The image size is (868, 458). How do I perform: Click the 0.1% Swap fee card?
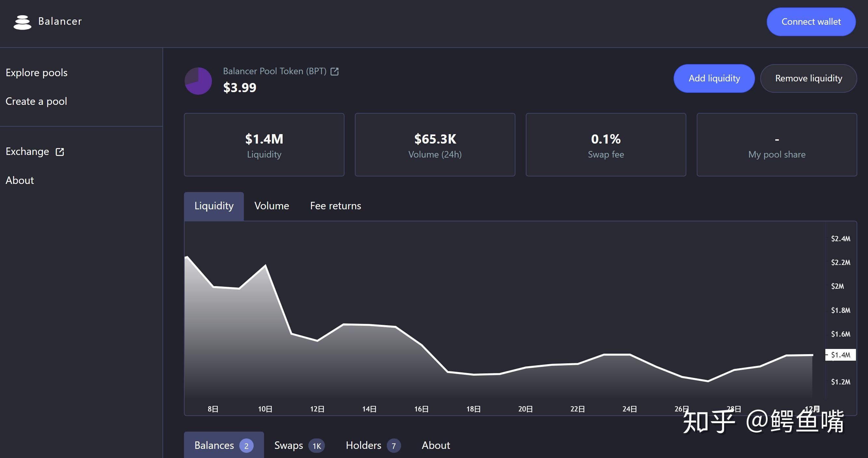coord(606,145)
